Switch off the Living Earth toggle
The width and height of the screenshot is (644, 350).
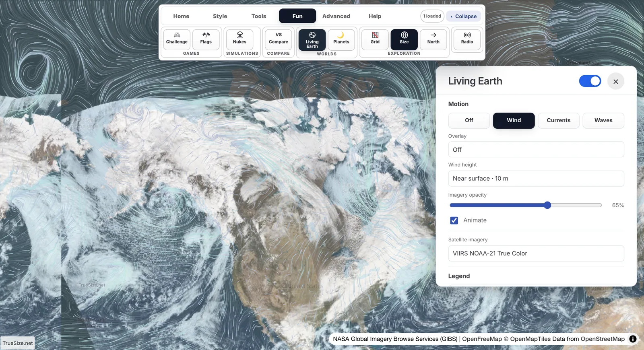click(590, 81)
